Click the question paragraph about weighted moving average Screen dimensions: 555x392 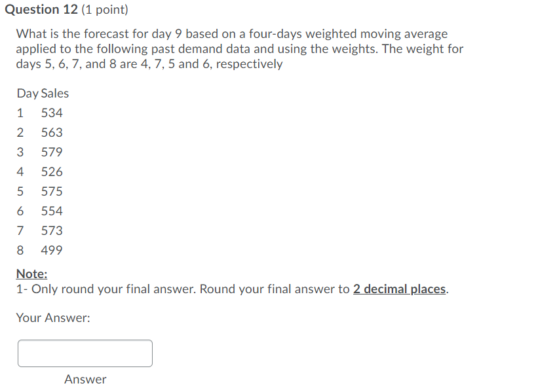[239, 49]
